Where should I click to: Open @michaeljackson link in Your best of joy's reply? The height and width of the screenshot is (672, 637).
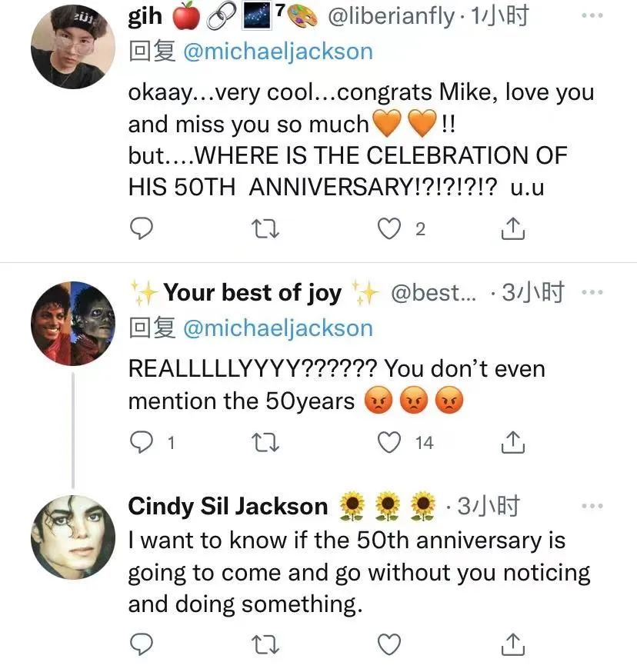277,328
